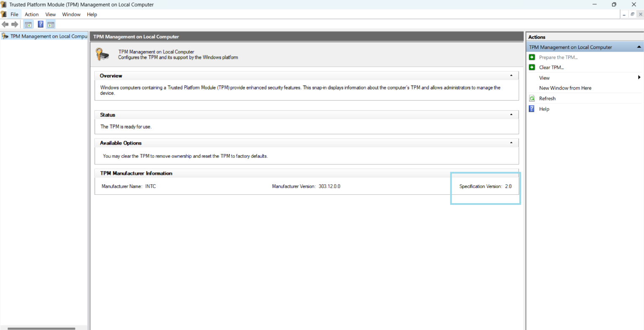Toggle the Show/Hide Console Tree toolbar button
The image size is (644, 330).
pos(28,24)
